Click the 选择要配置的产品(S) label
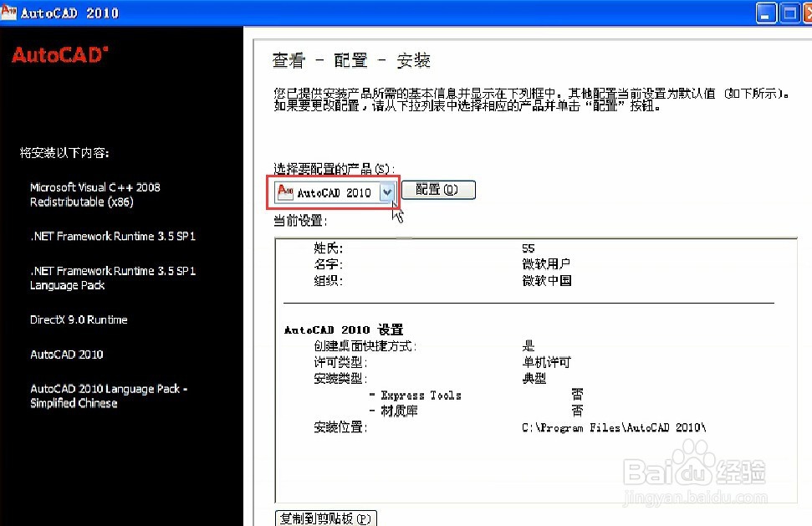This screenshot has height=526, width=812. pos(334,169)
